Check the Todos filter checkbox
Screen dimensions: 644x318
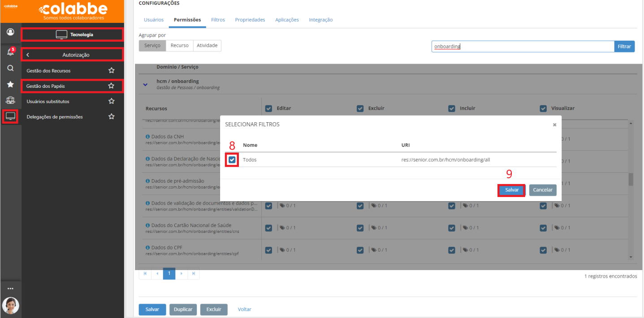232,159
